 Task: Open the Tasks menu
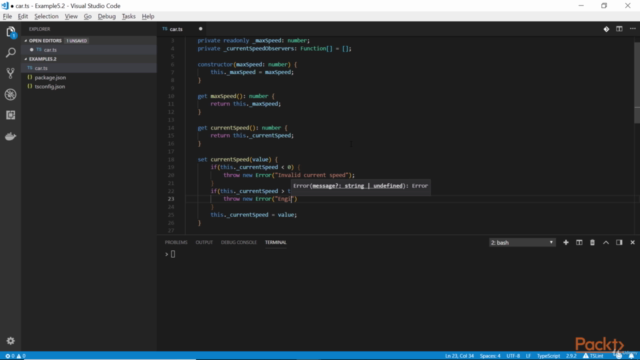(129, 16)
